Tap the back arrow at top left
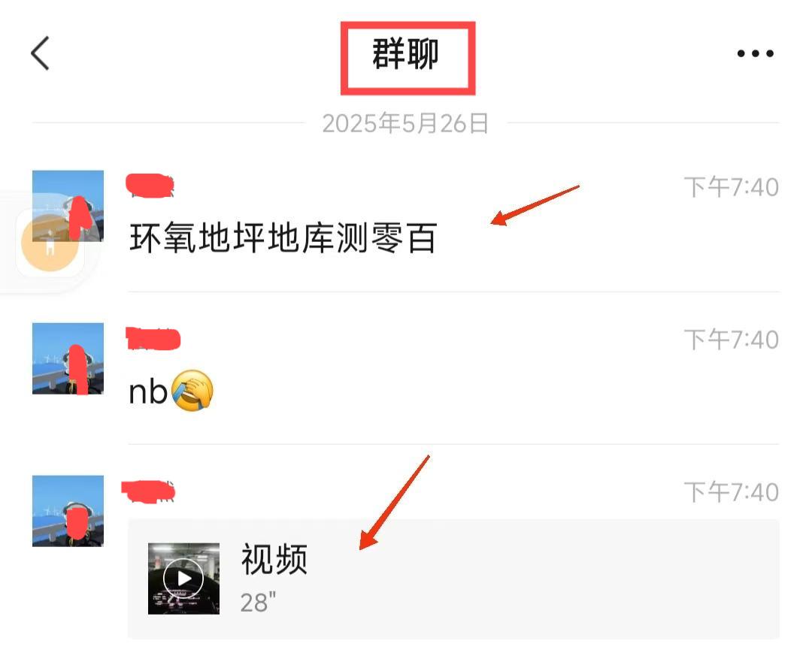 [40, 53]
